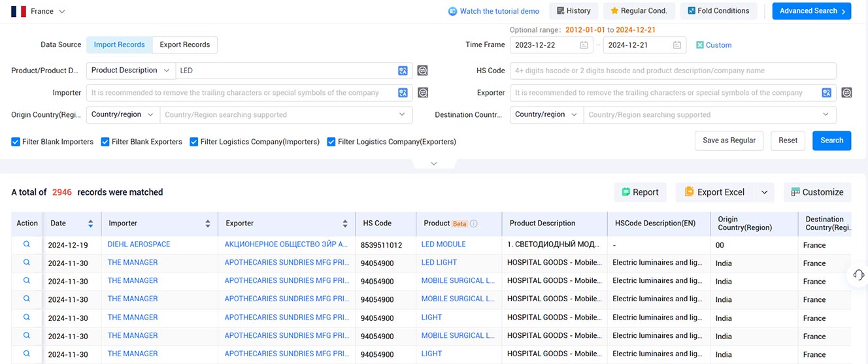Open start date calendar 2023-12-22
This screenshot has height=364, width=868.
point(584,45)
